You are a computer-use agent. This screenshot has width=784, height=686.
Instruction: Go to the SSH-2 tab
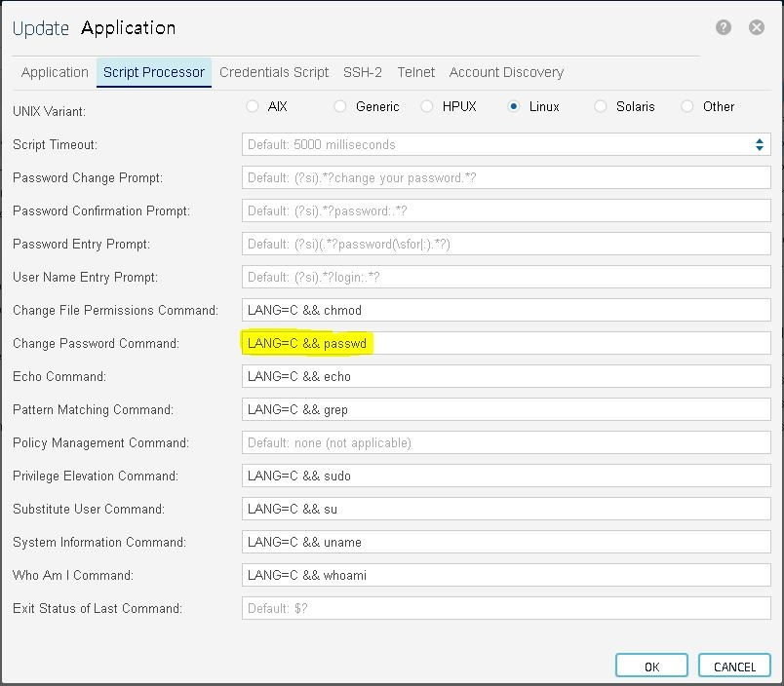pos(363,72)
